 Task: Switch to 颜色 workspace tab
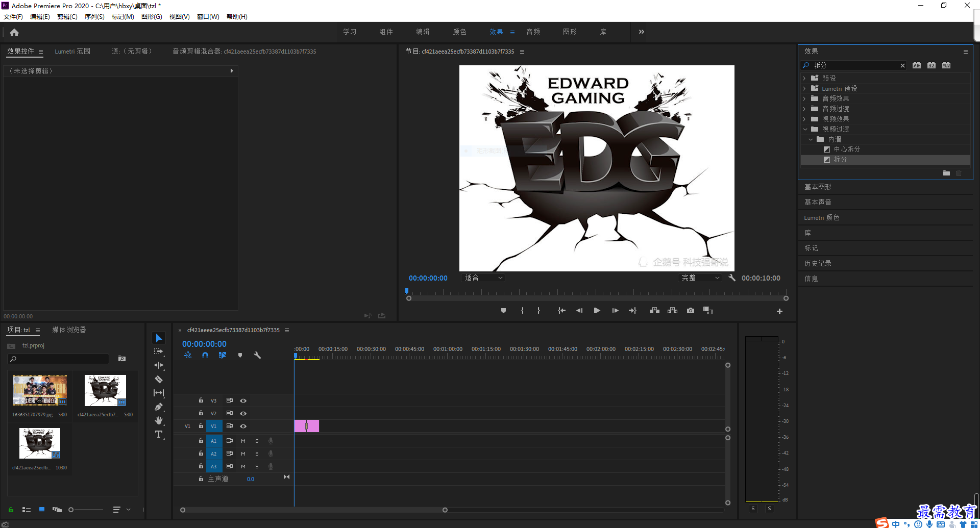point(459,32)
